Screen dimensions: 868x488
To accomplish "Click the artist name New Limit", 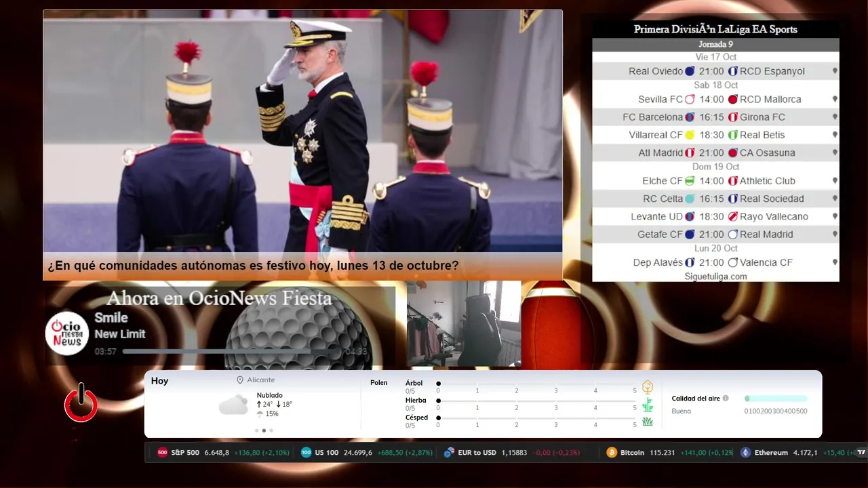I will (x=120, y=334).
